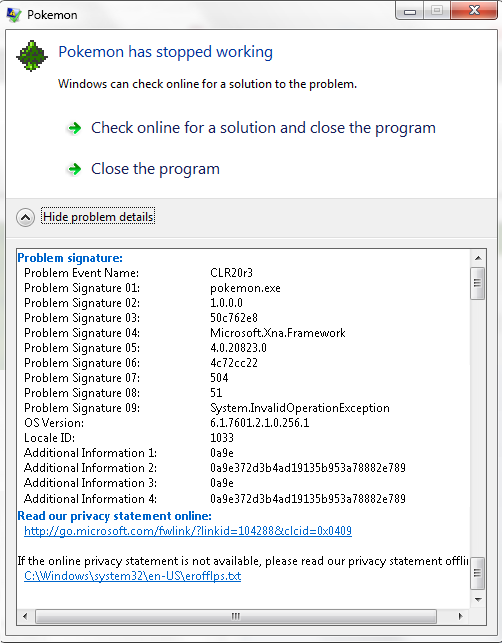Click the vertical scrollbar down arrow
Viewport: 502px width, 643px height.
(x=477, y=600)
